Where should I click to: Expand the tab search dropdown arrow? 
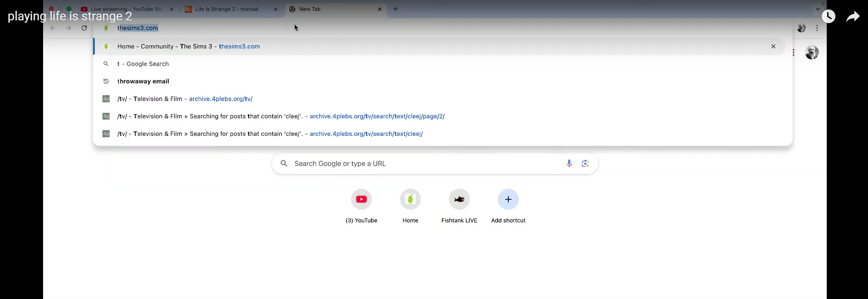point(818,9)
